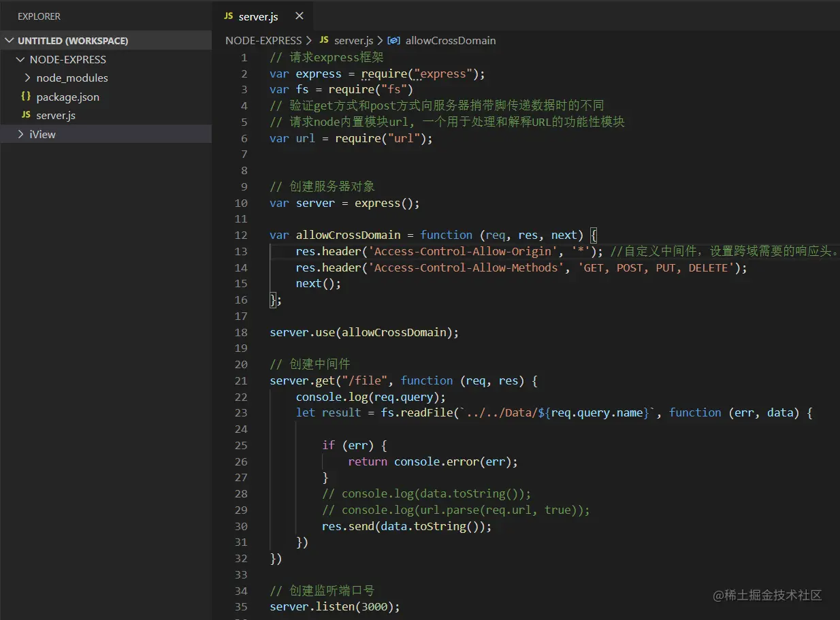Place cursor on server.listen(3000) line
840x620 pixels.
point(334,606)
